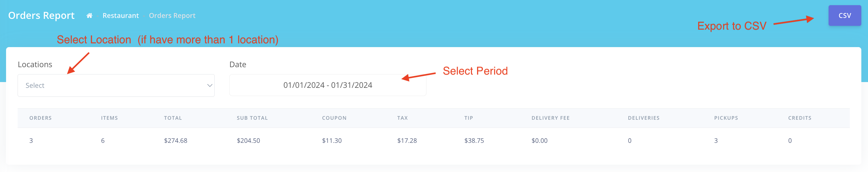Click the home icon in breadcrumb
This screenshot has height=172, width=868.
pyautogui.click(x=89, y=15)
